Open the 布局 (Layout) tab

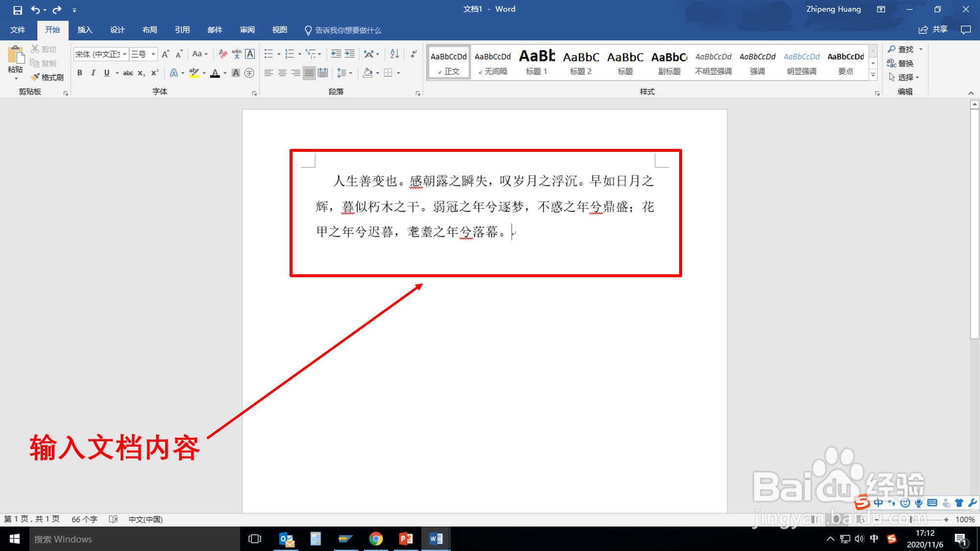[x=150, y=30]
